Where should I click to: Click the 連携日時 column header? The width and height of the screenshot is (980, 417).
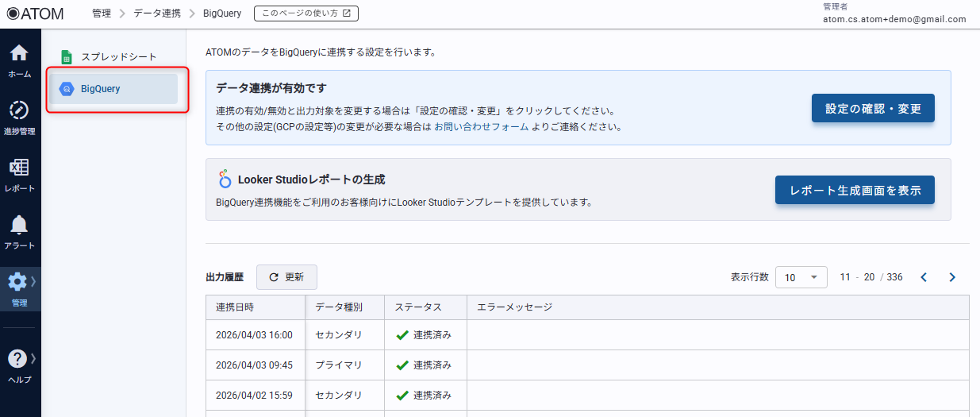pos(235,307)
